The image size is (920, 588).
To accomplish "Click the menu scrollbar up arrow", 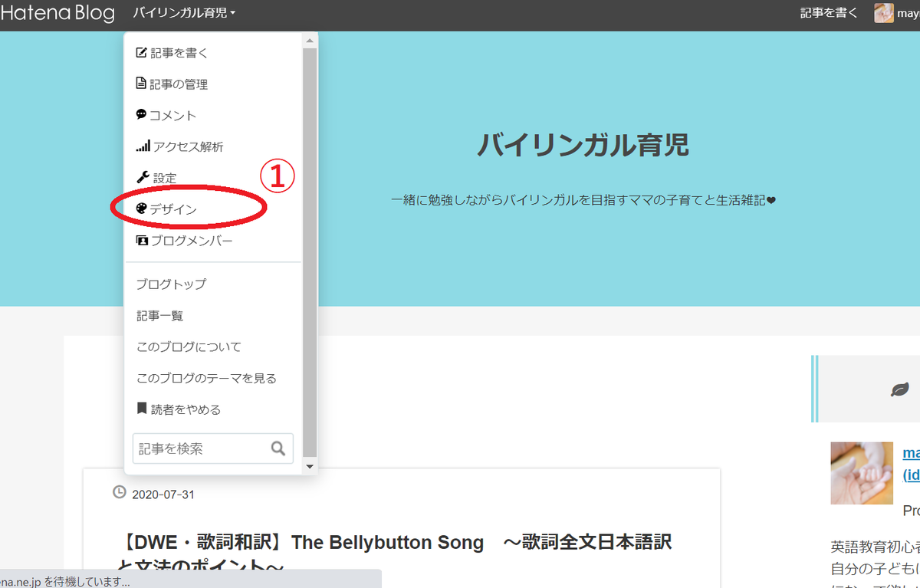I will [x=310, y=41].
